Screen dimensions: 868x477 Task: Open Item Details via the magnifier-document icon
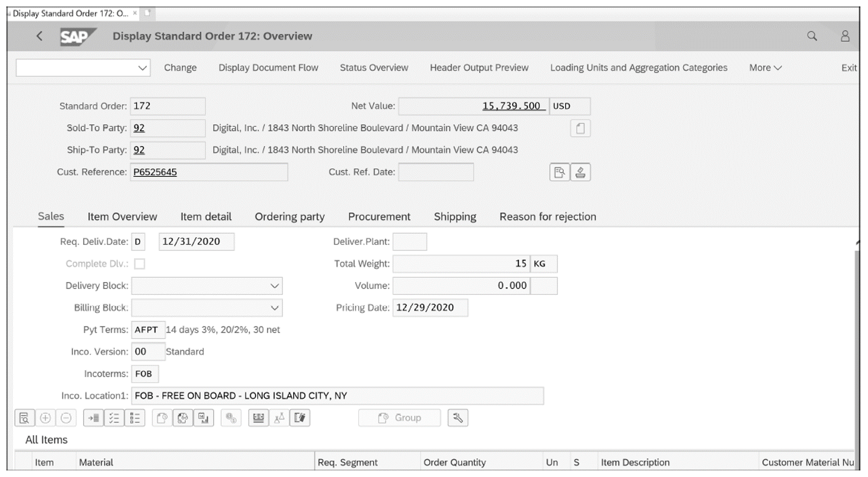point(24,417)
